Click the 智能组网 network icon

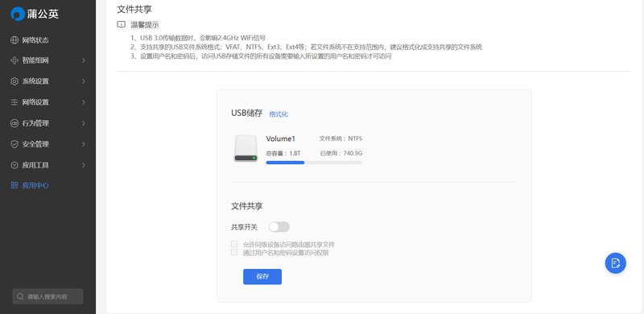tap(14, 60)
